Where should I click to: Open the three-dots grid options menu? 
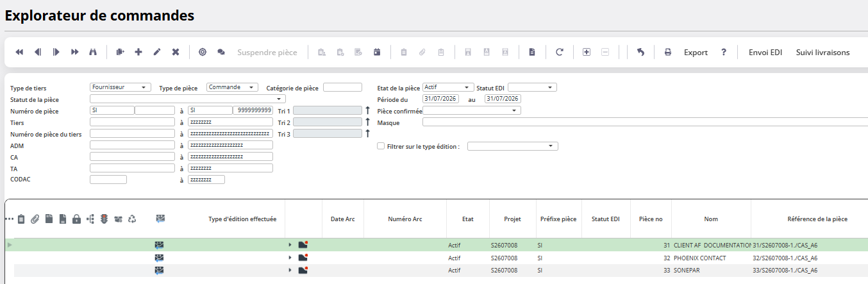(9, 219)
